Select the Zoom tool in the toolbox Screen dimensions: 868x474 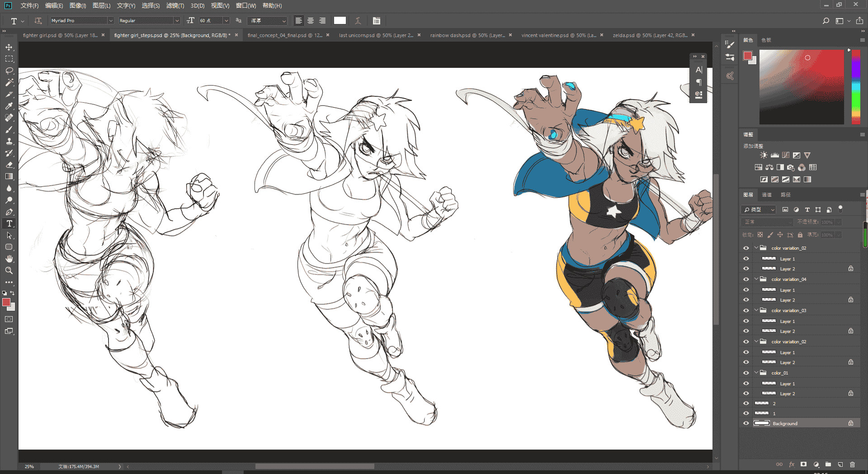point(9,270)
